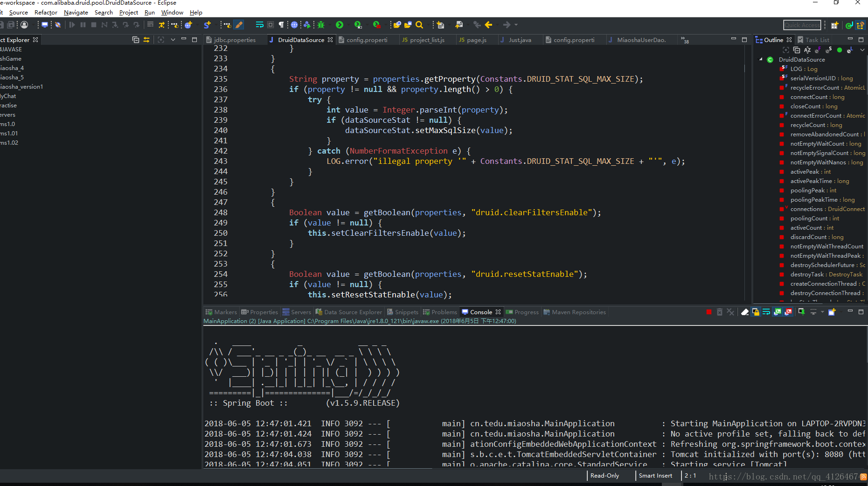Click New Console View icon
Screen dimensions: 868x486
[831, 312]
